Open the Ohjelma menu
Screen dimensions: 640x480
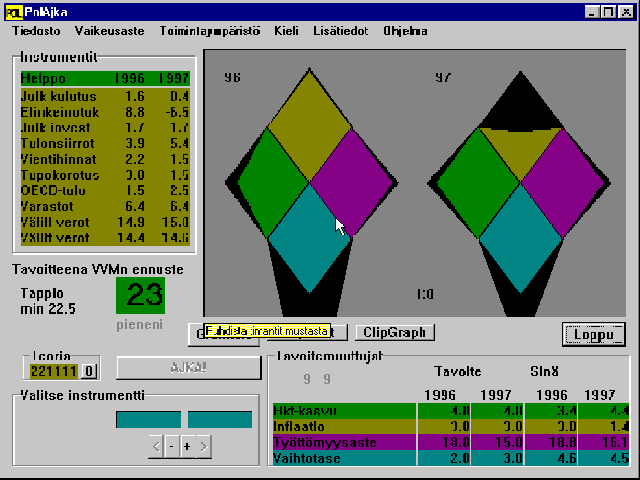405,31
